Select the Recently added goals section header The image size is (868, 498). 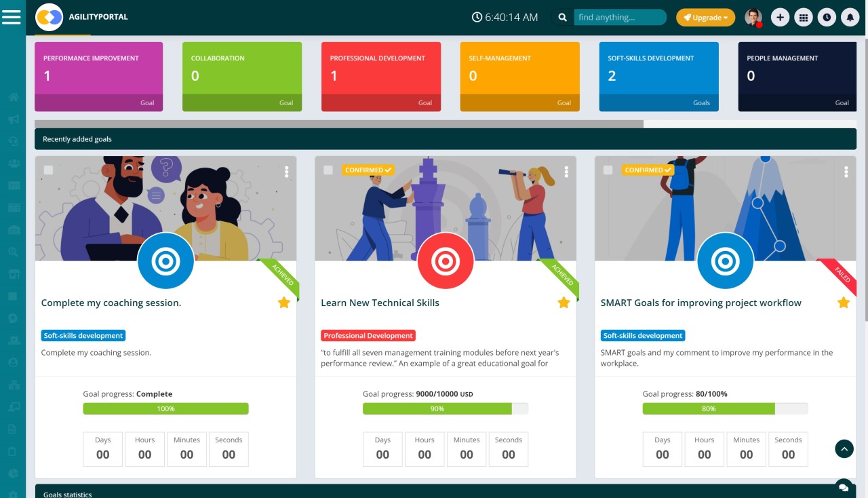tap(77, 138)
